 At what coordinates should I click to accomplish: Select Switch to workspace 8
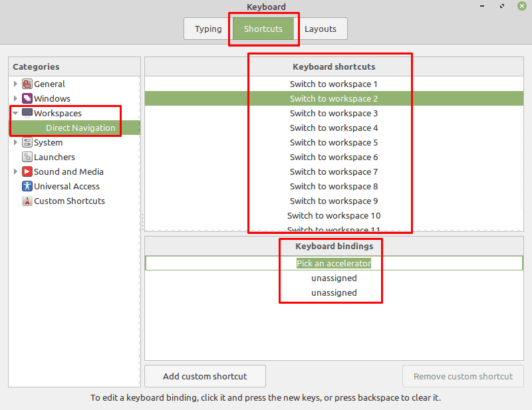[x=334, y=186]
